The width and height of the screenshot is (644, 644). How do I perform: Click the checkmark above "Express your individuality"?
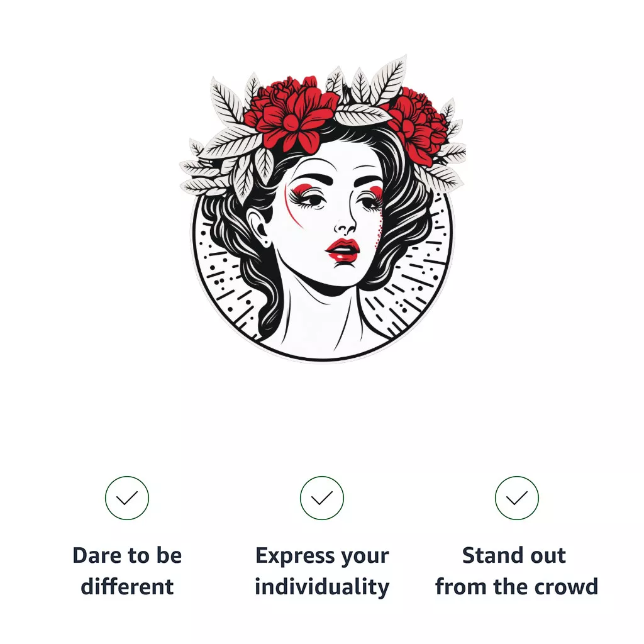[x=322, y=498]
